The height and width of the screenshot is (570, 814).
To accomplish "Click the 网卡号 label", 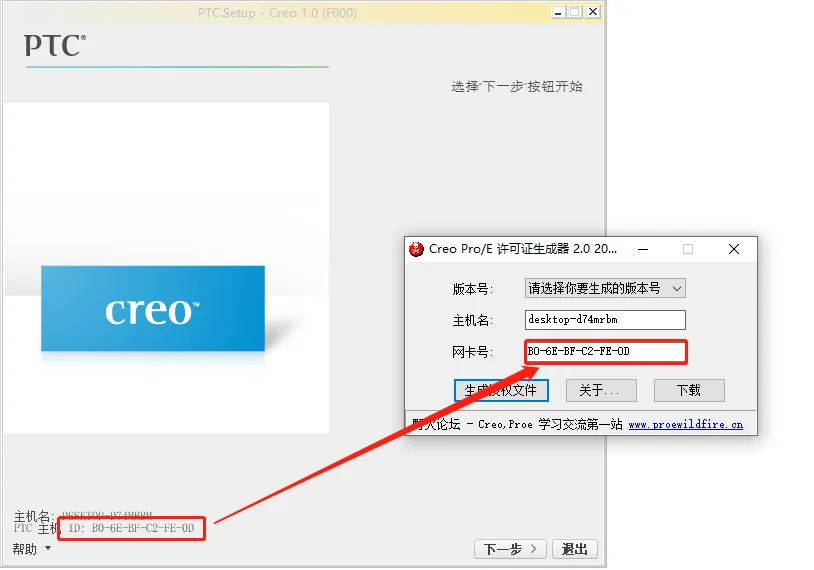I will click(472, 352).
